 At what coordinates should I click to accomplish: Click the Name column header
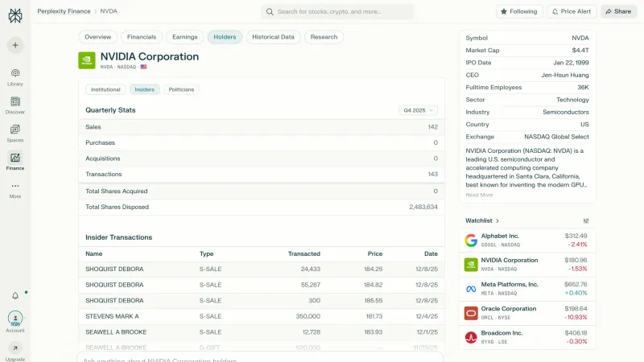(x=93, y=253)
